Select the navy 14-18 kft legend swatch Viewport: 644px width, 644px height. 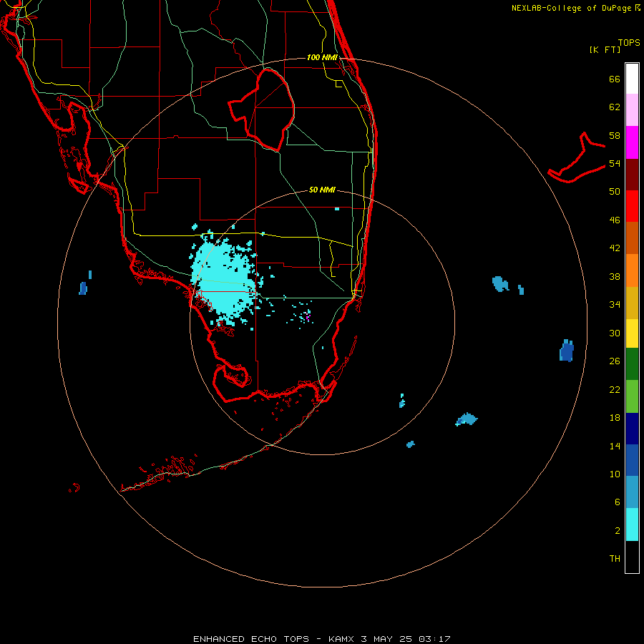(x=632, y=429)
